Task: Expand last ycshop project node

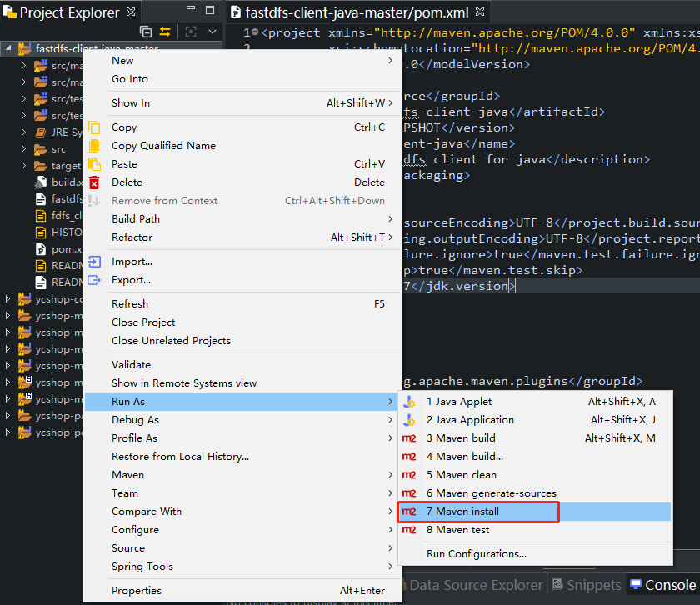Action: (7, 432)
